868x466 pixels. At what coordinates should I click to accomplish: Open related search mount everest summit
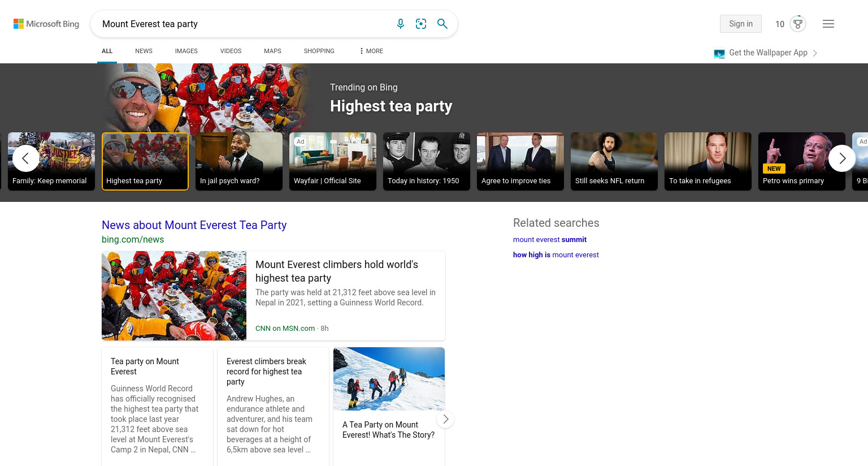550,239
